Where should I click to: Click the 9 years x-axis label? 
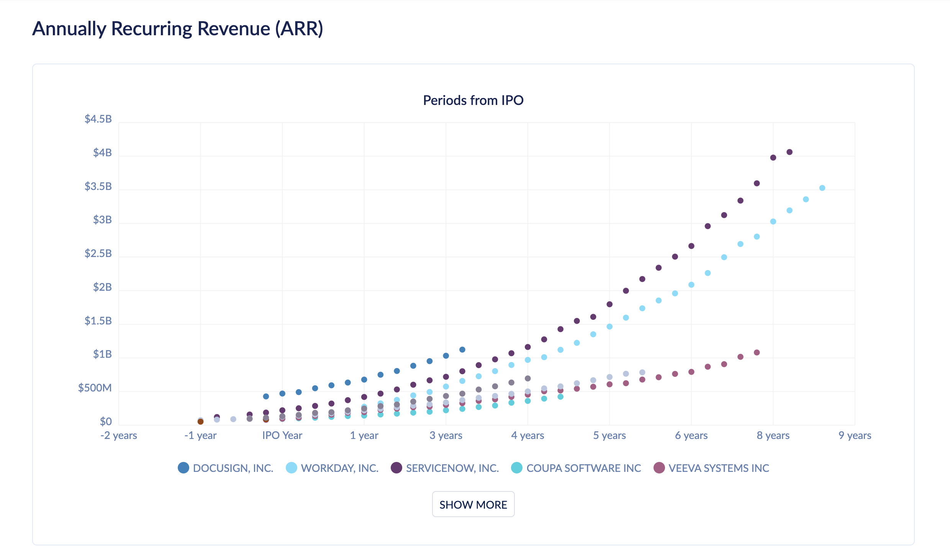click(855, 435)
